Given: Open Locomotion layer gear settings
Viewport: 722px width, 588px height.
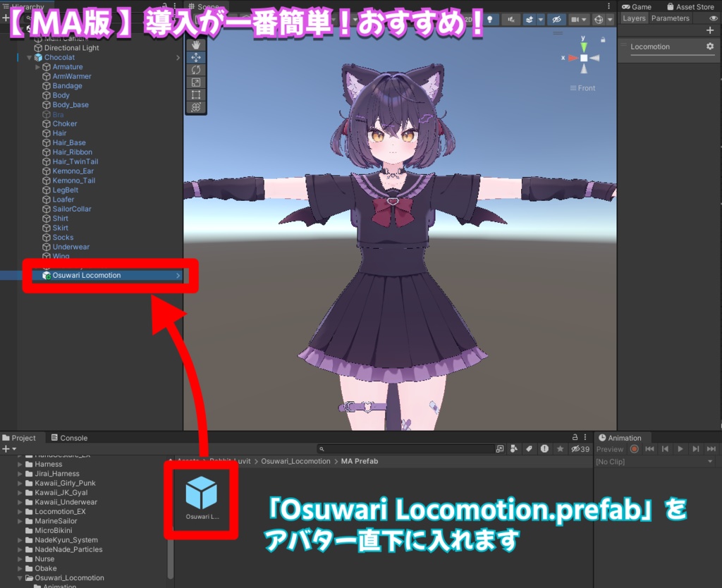Looking at the screenshot, I should 710,46.
